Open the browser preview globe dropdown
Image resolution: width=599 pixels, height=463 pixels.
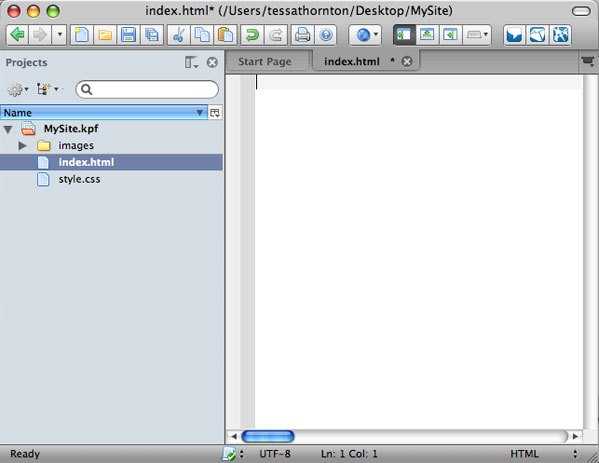click(365, 35)
